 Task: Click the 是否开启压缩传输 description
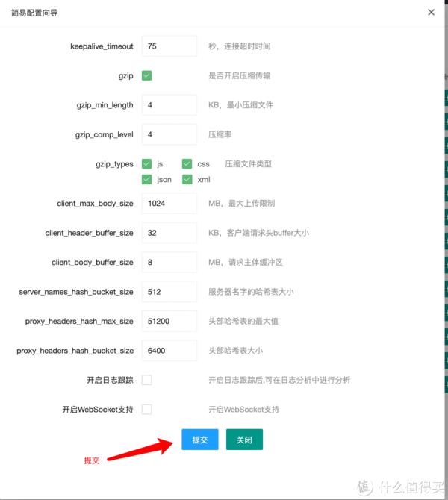tap(240, 75)
